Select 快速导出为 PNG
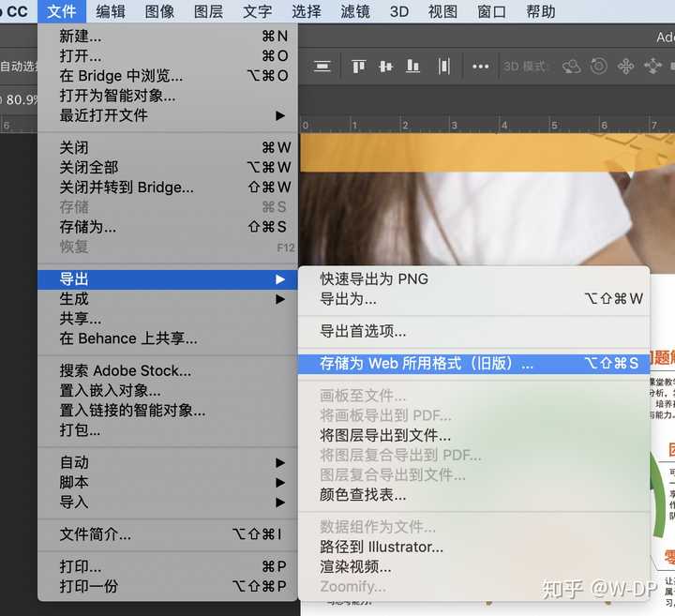The image size is (675, 616). [473, 279]
